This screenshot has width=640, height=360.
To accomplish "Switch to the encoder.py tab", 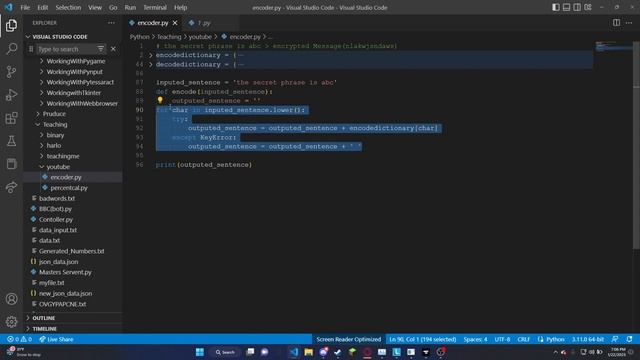I will click(x=153, y=23).
